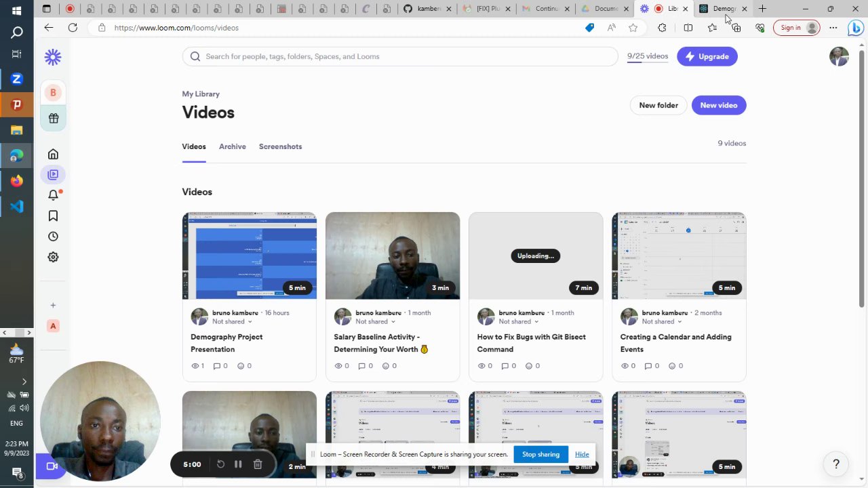Open comments on Demography Project Presentation
Image resolution: width=868 pixels, height=488 pixels.
pos(220,366)
